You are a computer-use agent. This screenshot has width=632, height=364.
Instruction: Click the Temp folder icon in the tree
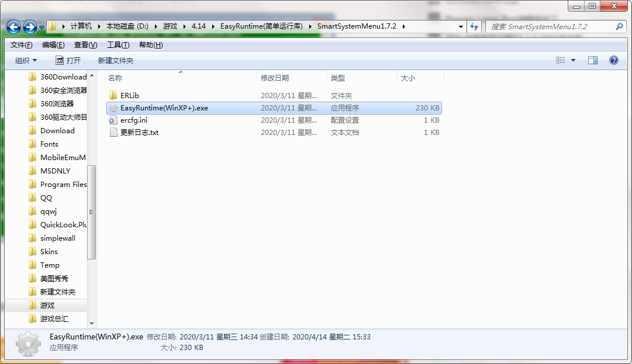tap(33, 265)
